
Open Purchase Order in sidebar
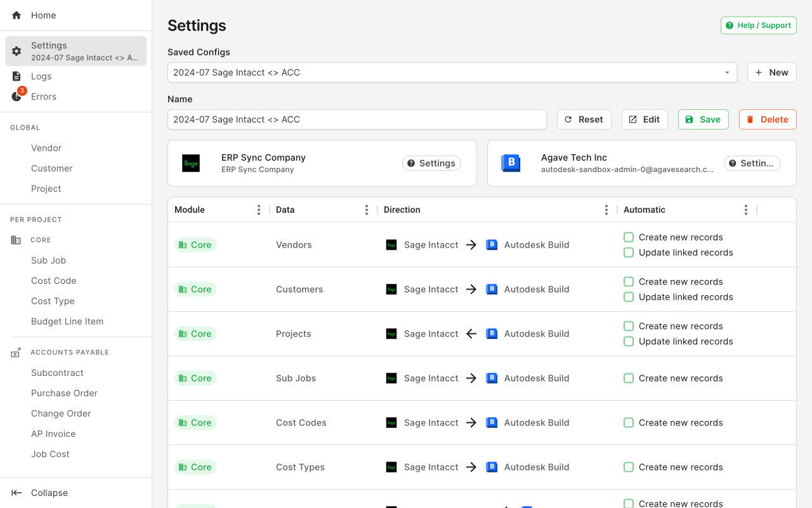coord(65,393)
